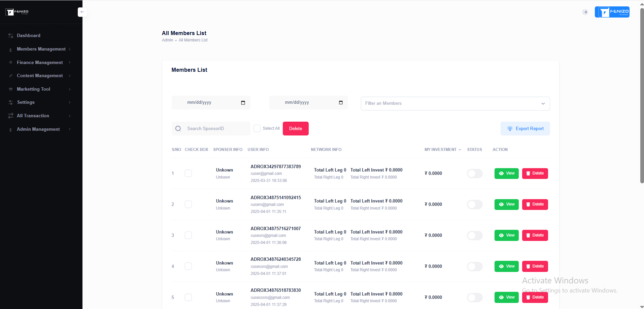Click eye icon in row 1 View button

coord(501,174)
